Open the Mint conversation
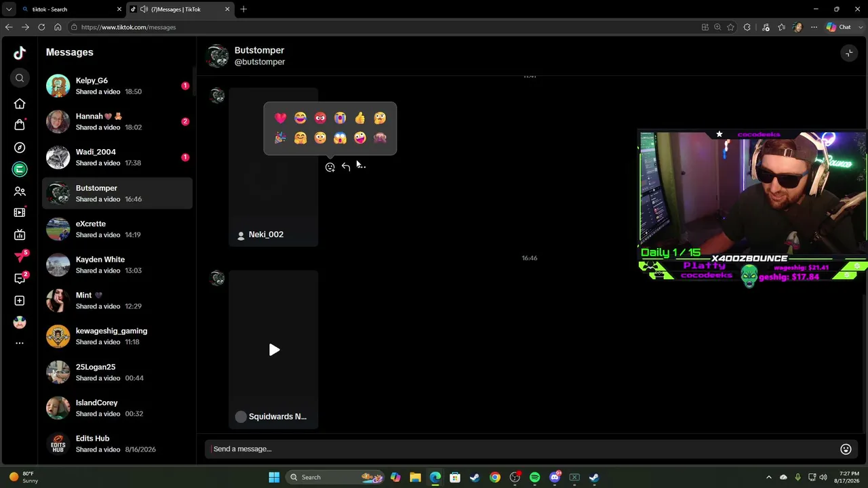This screenshot has width=868, height=488. [x=117, y=300]
